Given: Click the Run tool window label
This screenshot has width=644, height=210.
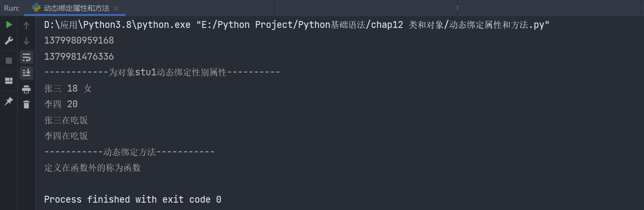Looking at the screenshot, I should [x=12, y=8].
